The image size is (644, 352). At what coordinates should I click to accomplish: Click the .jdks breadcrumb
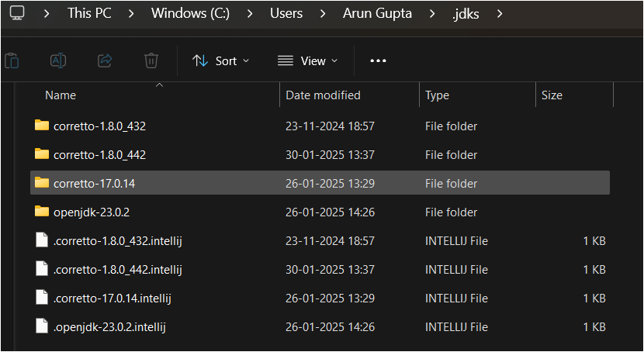pyautogui.click(x=466, y=14)
